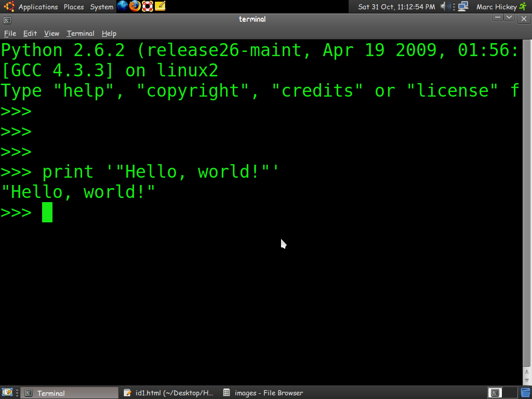Select the first workspace in switcher
This screenshot has width=532, height=399.
coord(496,393)
